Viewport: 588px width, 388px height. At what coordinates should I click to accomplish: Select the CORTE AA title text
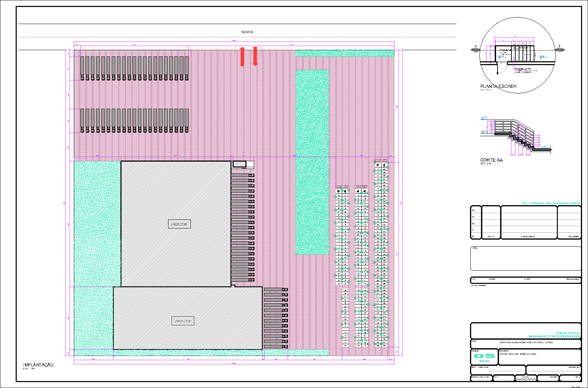click(491, 160)
